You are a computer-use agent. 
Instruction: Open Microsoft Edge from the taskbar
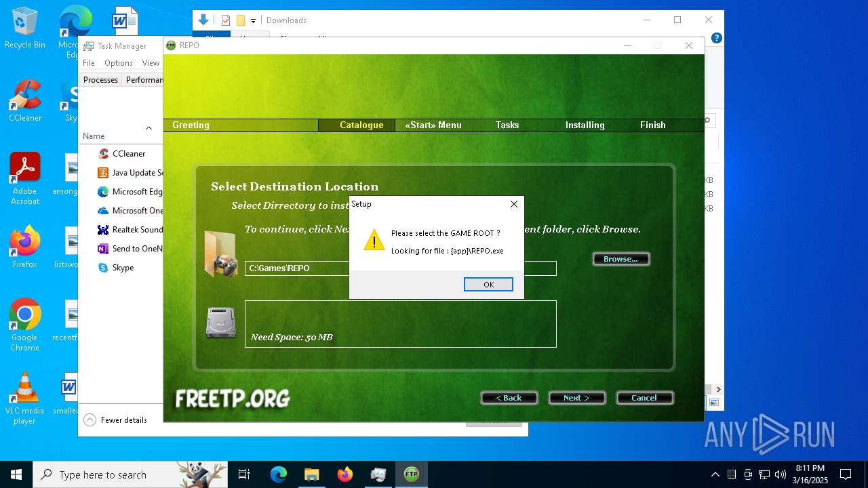coord(279,474)
